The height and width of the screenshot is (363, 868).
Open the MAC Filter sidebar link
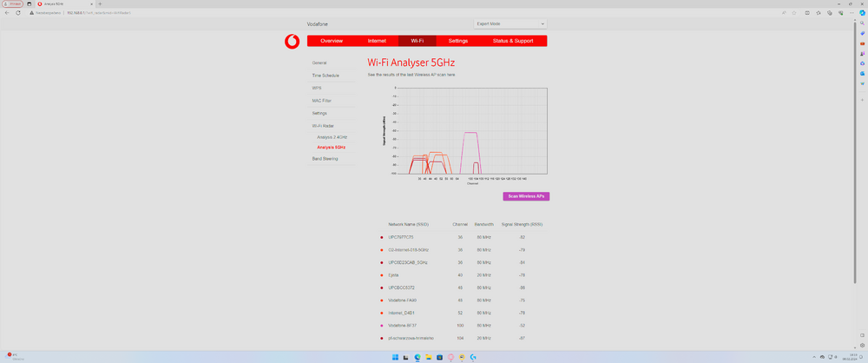[321, 101]
